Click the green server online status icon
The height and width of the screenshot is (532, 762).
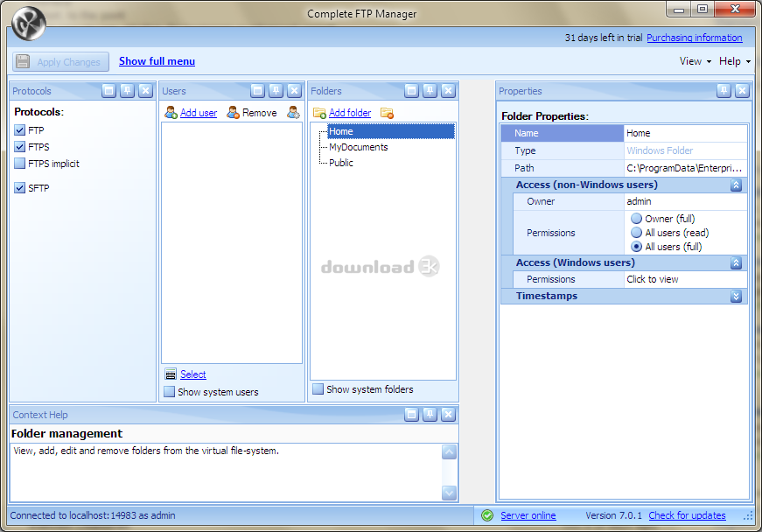[x=487, y=515]
